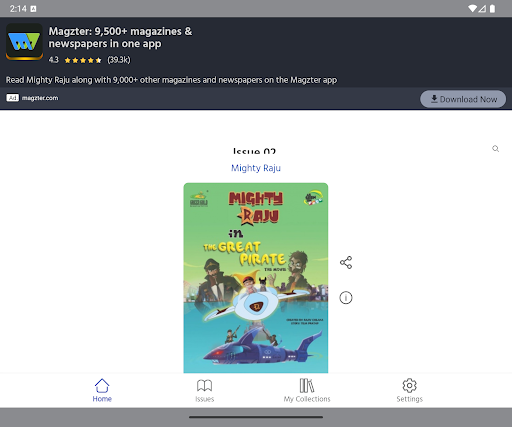
Task: Open the Mighty Raju magazine cover
Action: click(256, 278)
